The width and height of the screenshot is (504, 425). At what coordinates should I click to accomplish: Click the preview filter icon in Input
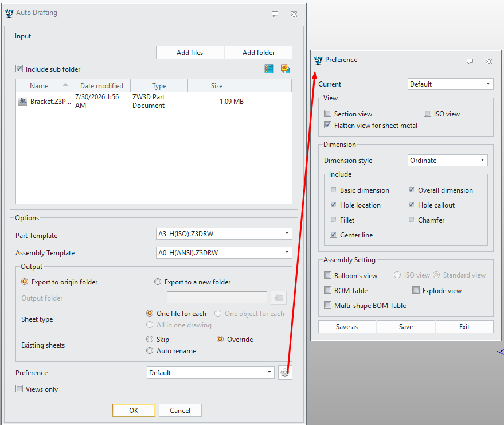pyautogui.click(x=285, y=69)
